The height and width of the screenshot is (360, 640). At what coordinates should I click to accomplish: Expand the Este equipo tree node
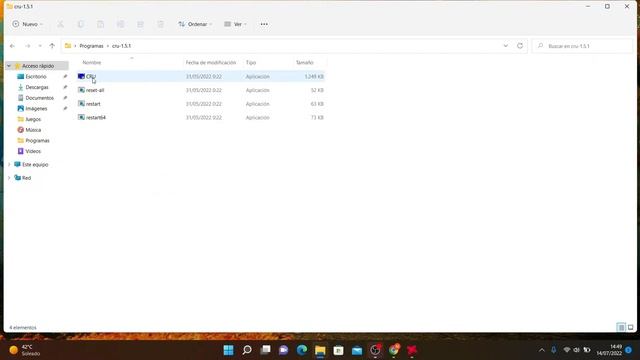click(9, 164)
